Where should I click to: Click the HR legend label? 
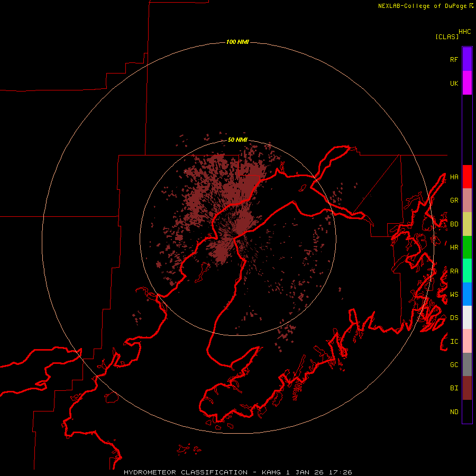click(454, 248)
